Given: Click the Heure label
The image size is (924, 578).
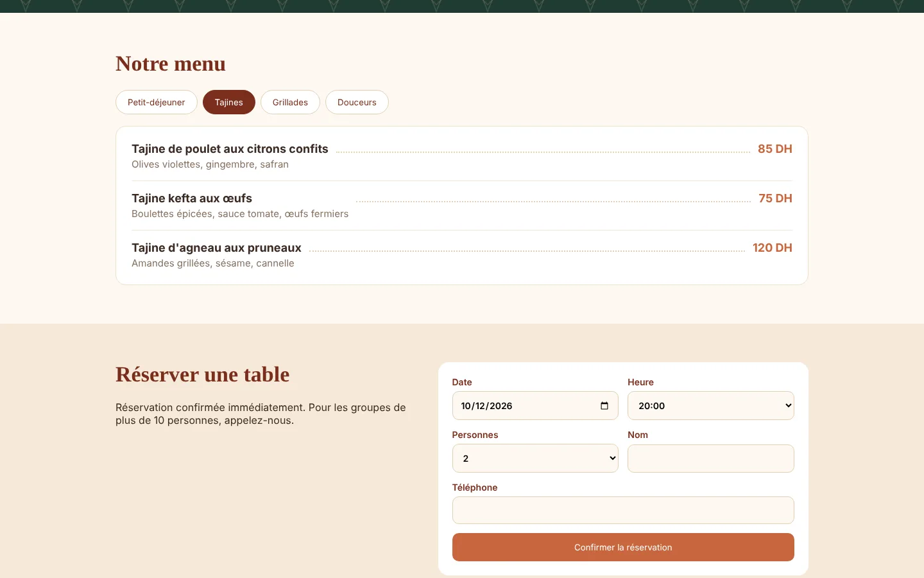Looking at the screenshot, I should pos(640,382).
